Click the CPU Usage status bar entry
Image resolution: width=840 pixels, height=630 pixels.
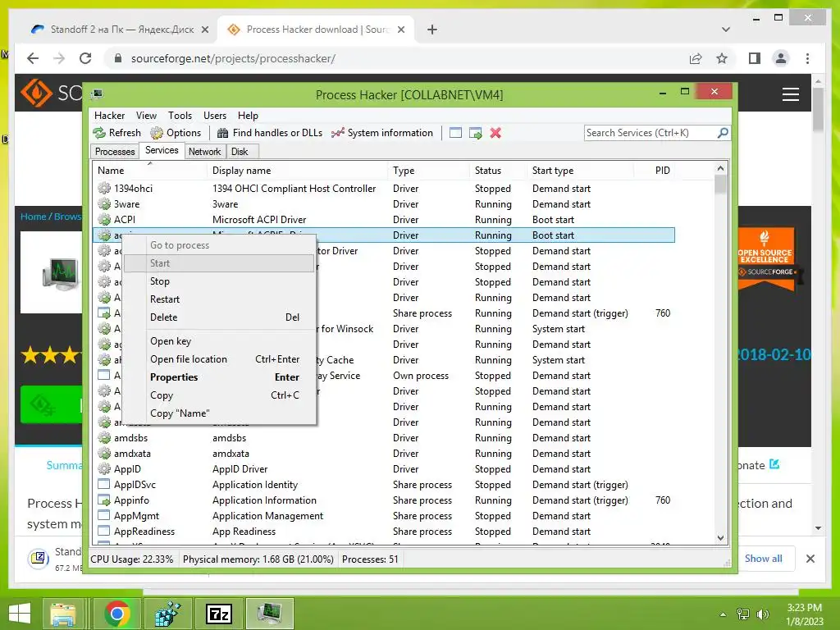[x=132, y=559]
